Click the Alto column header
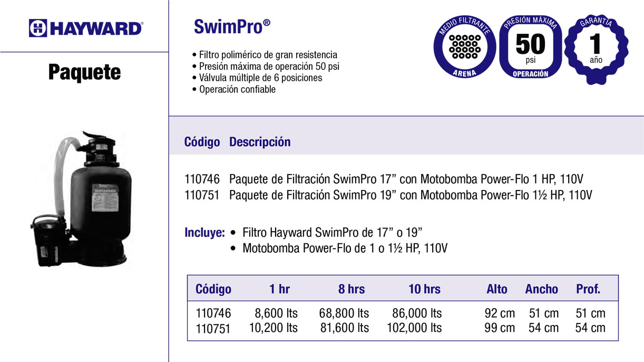644x362 pixels. click(x=497, y=289)
